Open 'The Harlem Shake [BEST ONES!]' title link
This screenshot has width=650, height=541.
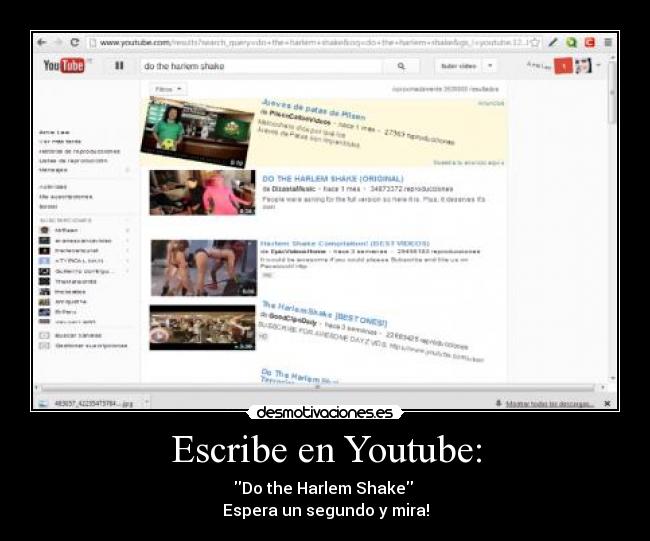pyautogui.click(x=324, y=313)
